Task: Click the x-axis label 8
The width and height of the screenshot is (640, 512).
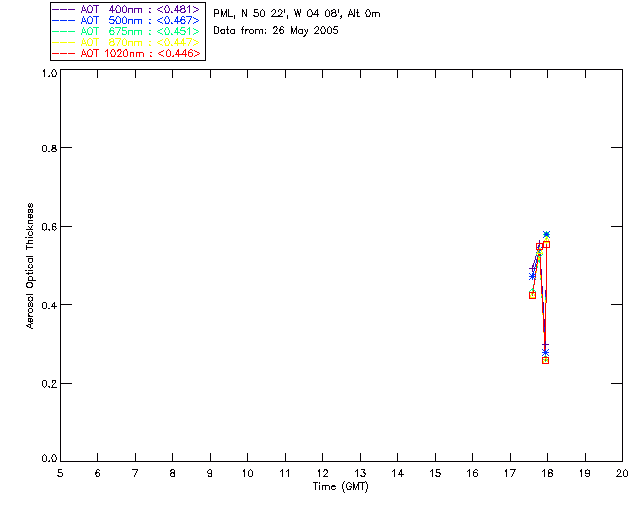Action: tap(173, 473)
